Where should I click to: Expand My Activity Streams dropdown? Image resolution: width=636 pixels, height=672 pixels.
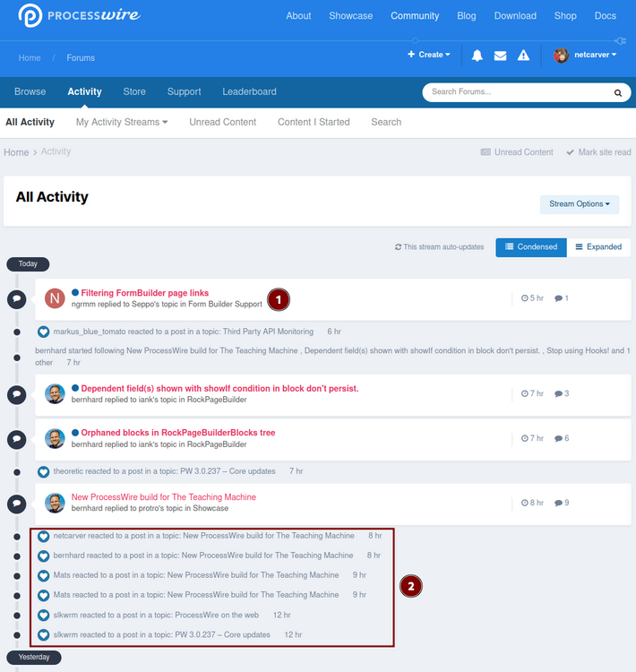click(x=122, y=122)
